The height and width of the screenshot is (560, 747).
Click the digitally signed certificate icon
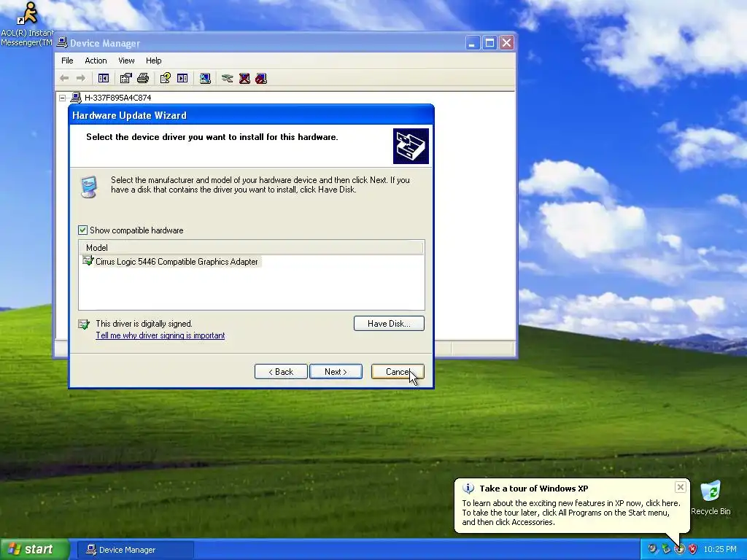click(84, 324)
